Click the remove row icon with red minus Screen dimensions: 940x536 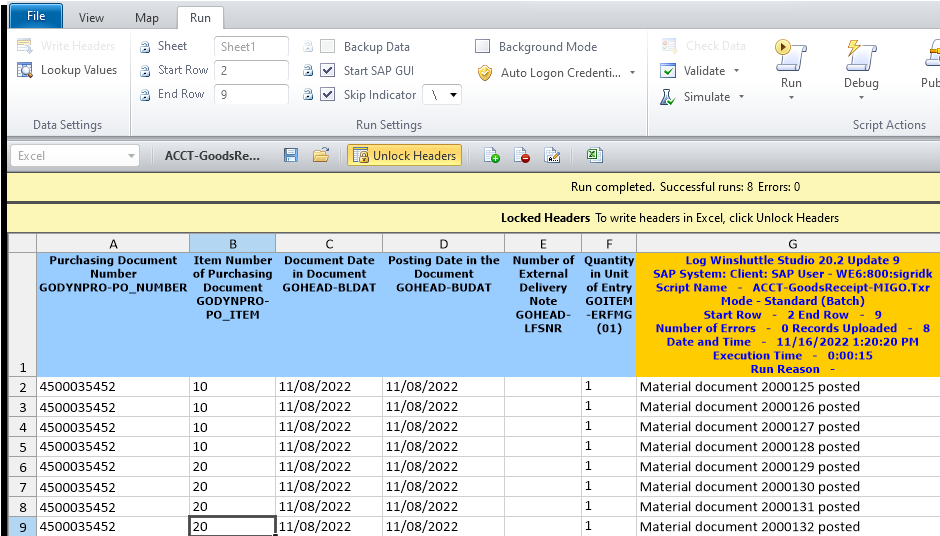(x=521, y=155)
